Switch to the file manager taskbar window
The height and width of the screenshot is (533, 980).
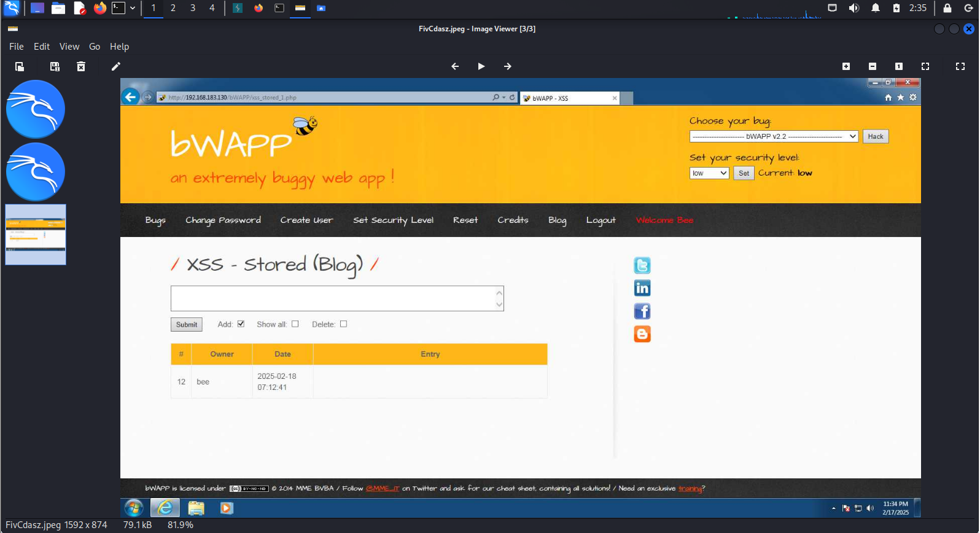321,8
